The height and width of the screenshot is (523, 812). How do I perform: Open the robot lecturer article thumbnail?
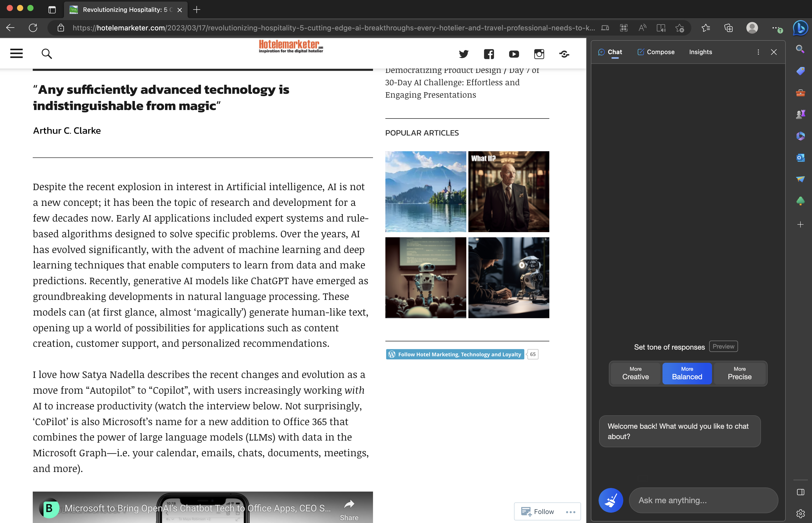pos(425,277)
